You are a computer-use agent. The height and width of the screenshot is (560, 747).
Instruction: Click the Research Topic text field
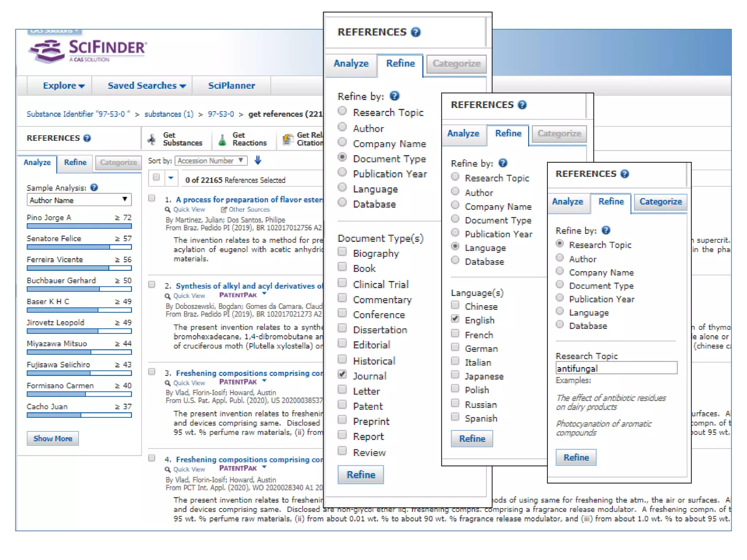(616, 368)
